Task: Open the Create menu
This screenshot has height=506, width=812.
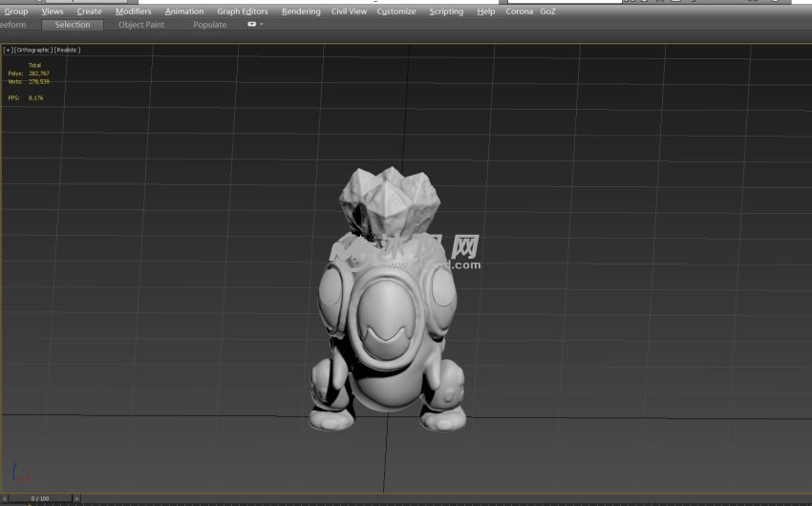Action: [89, 11]
